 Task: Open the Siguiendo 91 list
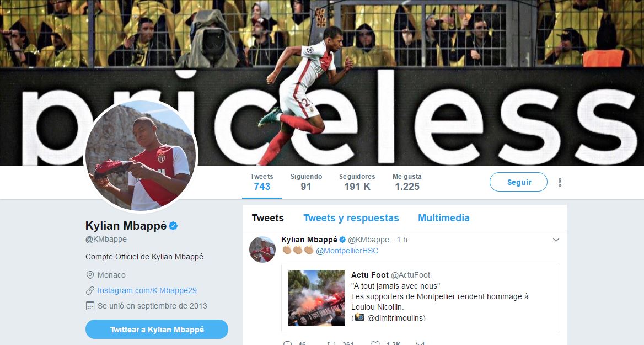coord(306,182)
